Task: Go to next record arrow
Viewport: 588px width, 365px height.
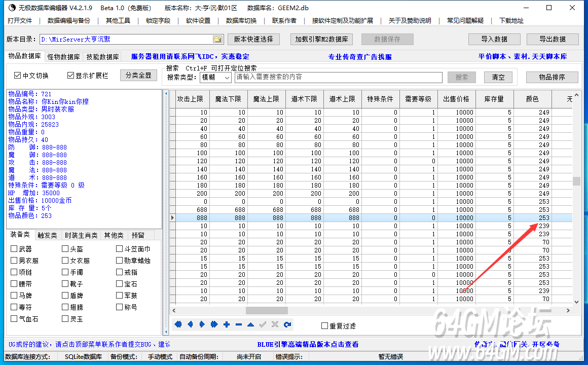Action: [x=202, y=324]
